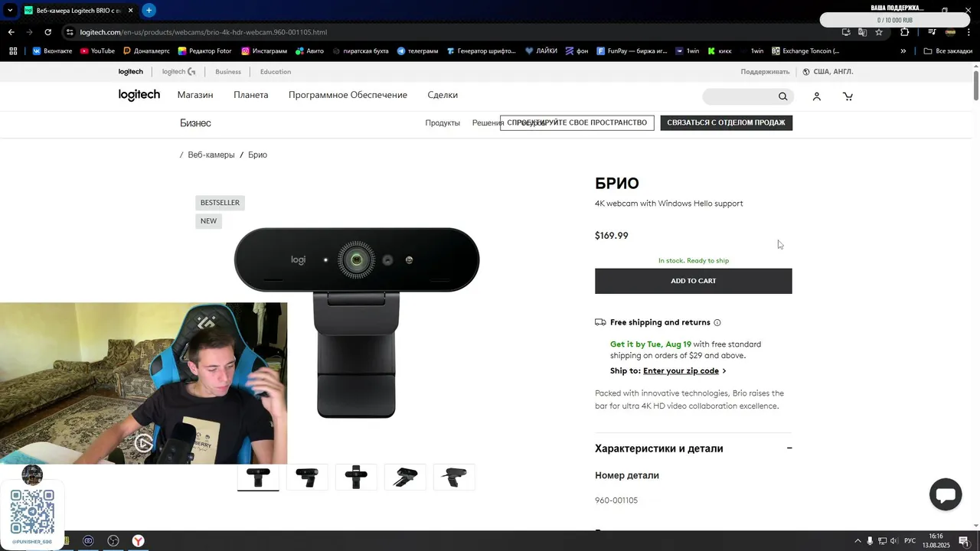Open the YouTube bookmark
The image size is (980, 551).
click(97, 51)
